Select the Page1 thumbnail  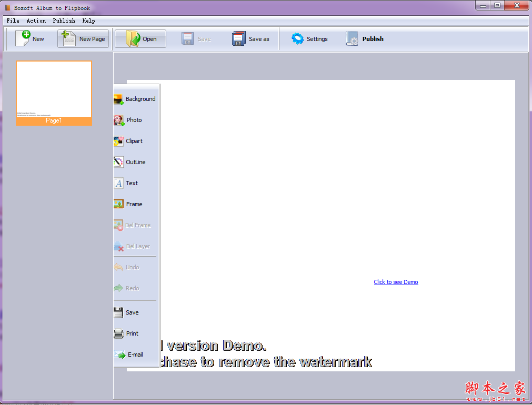(54, 93)
